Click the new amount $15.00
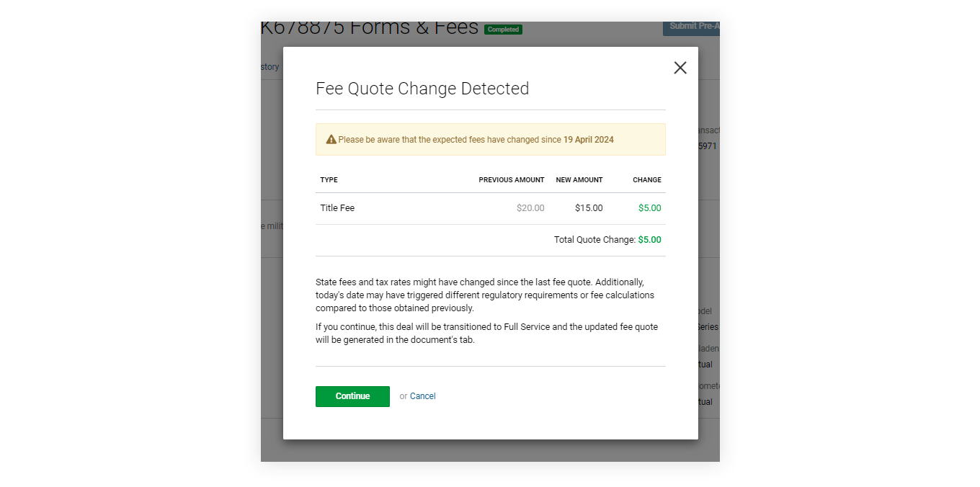980x487 pixels. tap(589, 208)
